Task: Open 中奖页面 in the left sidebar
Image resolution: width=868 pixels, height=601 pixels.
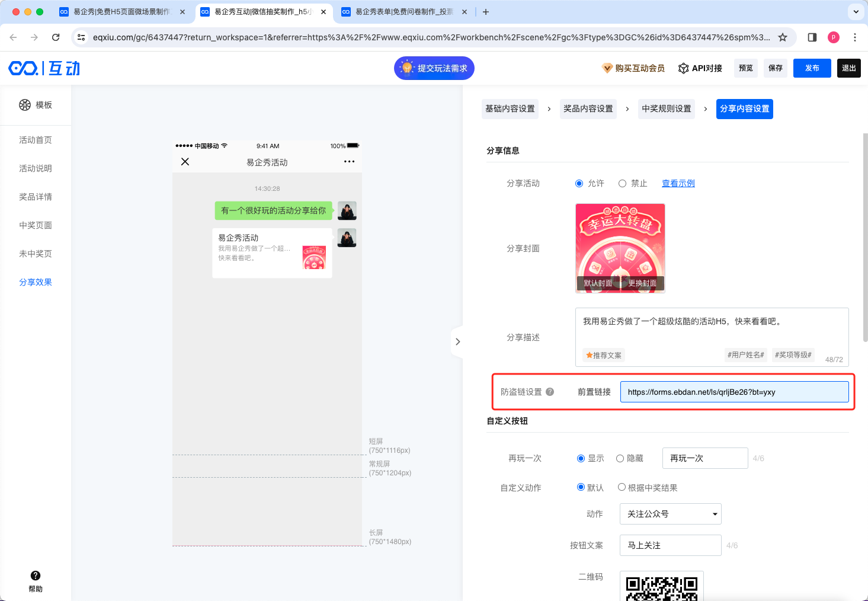Action: click(36, 225)
